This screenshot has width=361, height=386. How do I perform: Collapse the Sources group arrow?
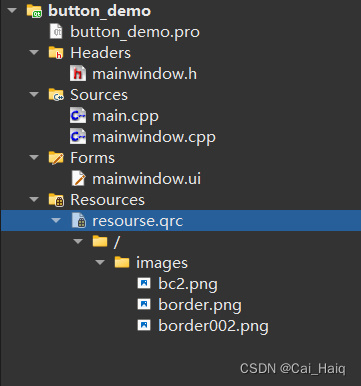click(x=34, y=94)
